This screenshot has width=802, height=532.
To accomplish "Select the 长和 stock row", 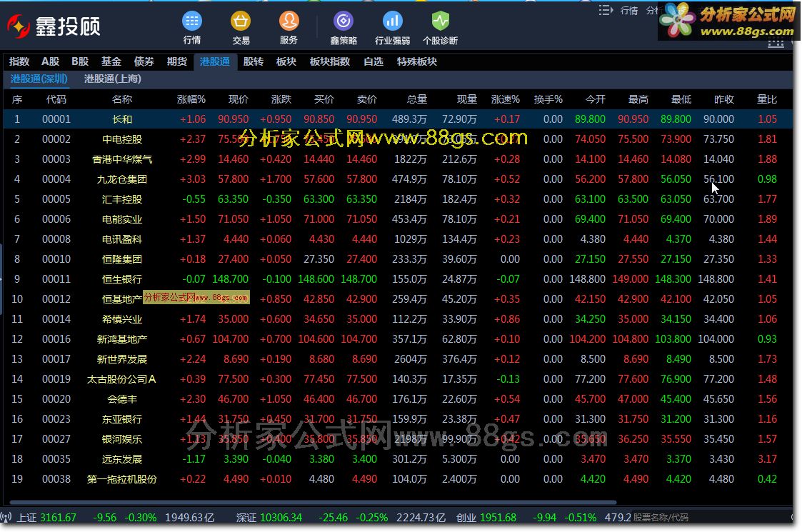I will click(x=398, y=119).
